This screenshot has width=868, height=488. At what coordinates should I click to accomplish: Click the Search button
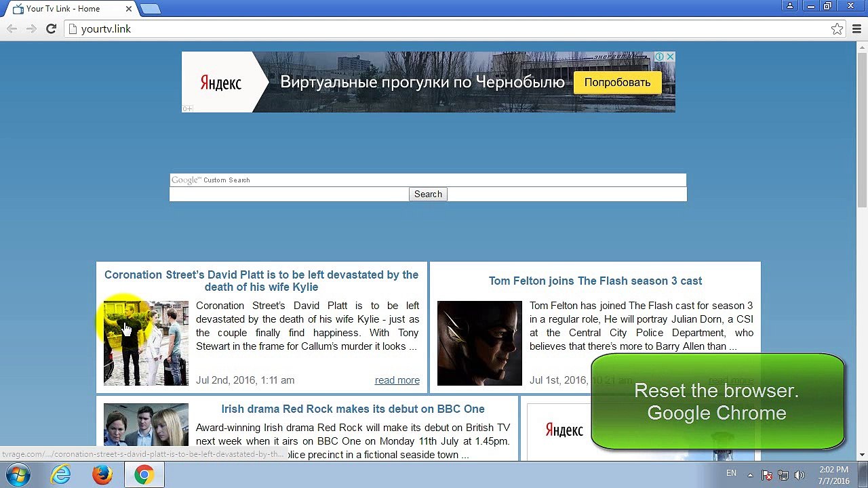(x=428, y=195)
